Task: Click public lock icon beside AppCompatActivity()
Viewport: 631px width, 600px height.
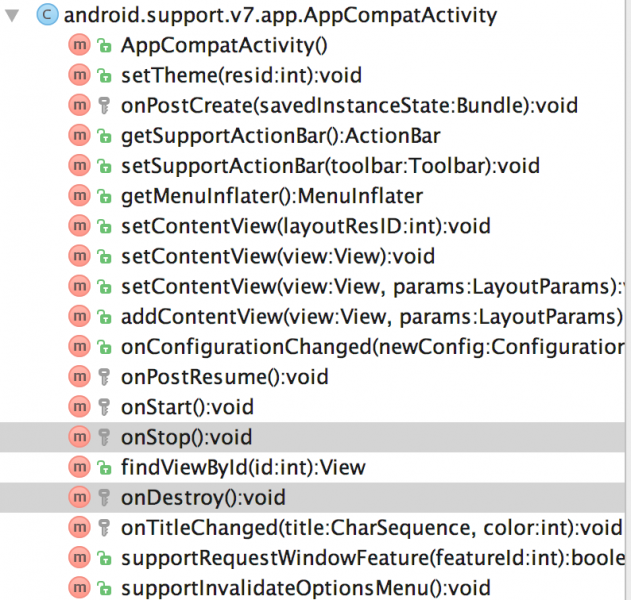Action: [104, 45]
